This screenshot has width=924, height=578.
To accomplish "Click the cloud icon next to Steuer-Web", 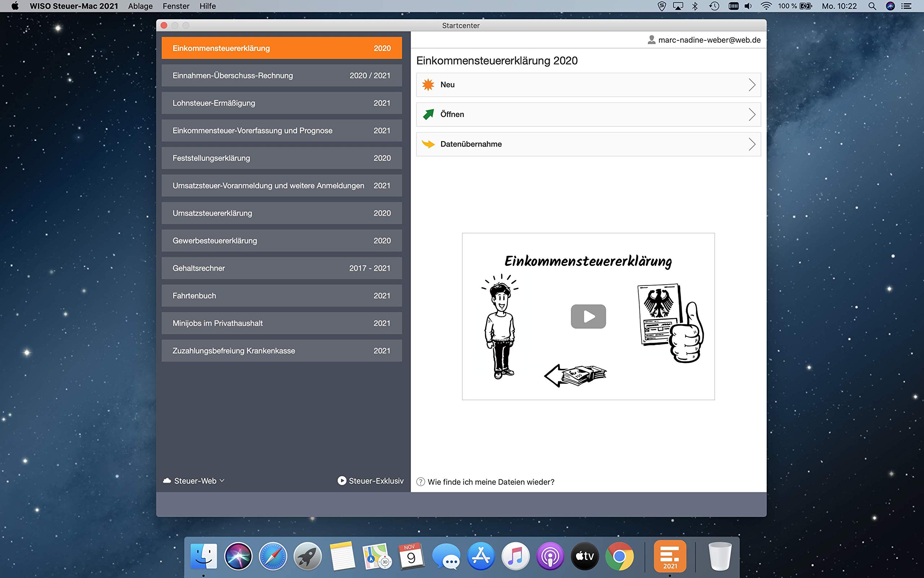I will pyautogui.click(x=167, y=481).
